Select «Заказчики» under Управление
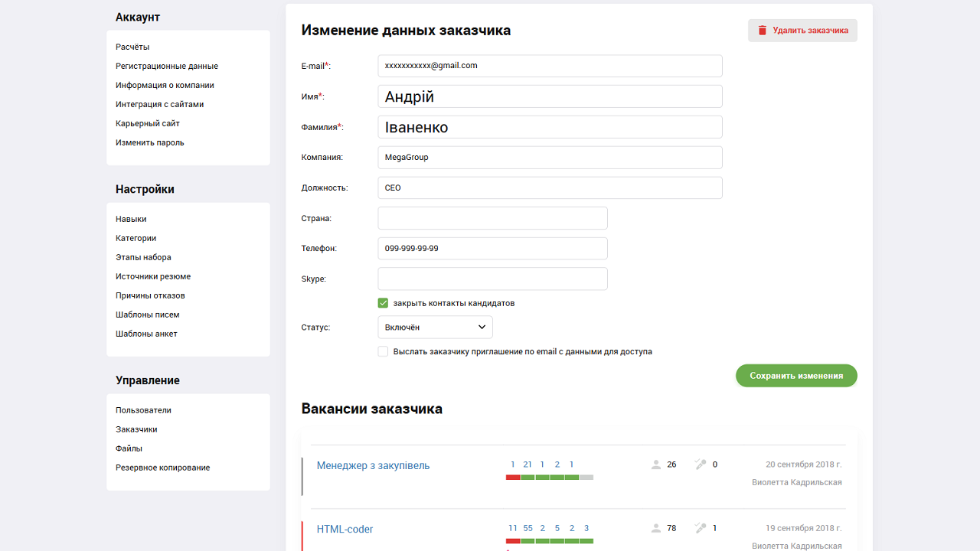The image size is (980, 551). click(136, 429)
